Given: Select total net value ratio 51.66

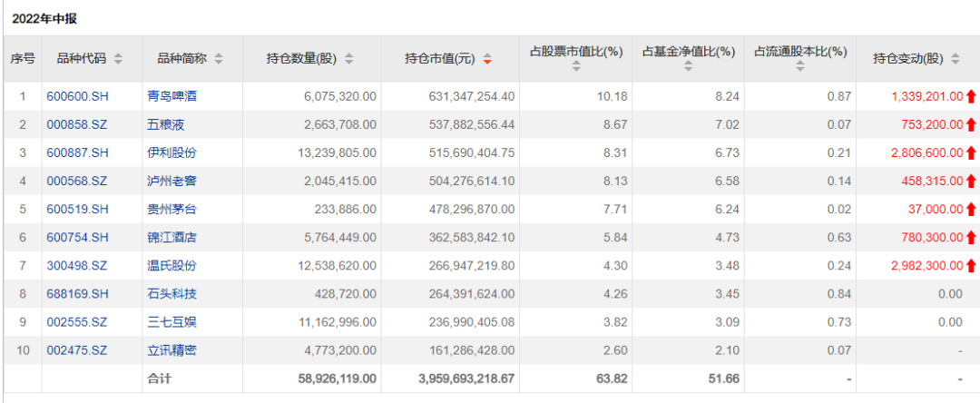Looking at the screenshot, I should (726, 378).
